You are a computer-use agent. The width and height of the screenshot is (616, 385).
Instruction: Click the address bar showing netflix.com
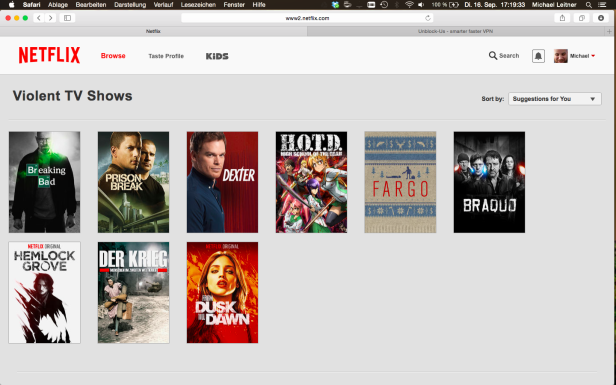point(307,18)
